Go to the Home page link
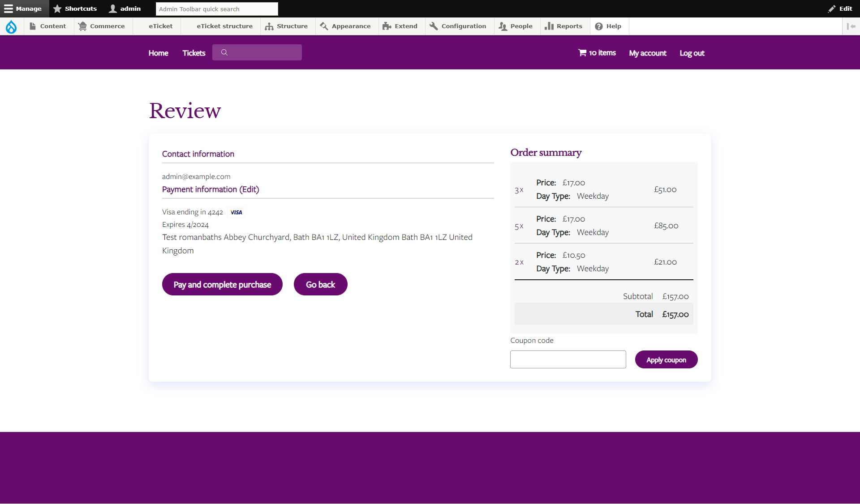860x504 pixels. (159, 53)
